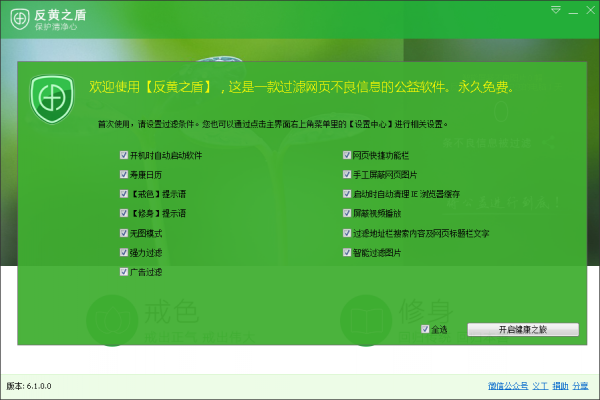Toggle 过滤地址栏搜索内容及网页标题栏文字 checkbox

[347, 233]
